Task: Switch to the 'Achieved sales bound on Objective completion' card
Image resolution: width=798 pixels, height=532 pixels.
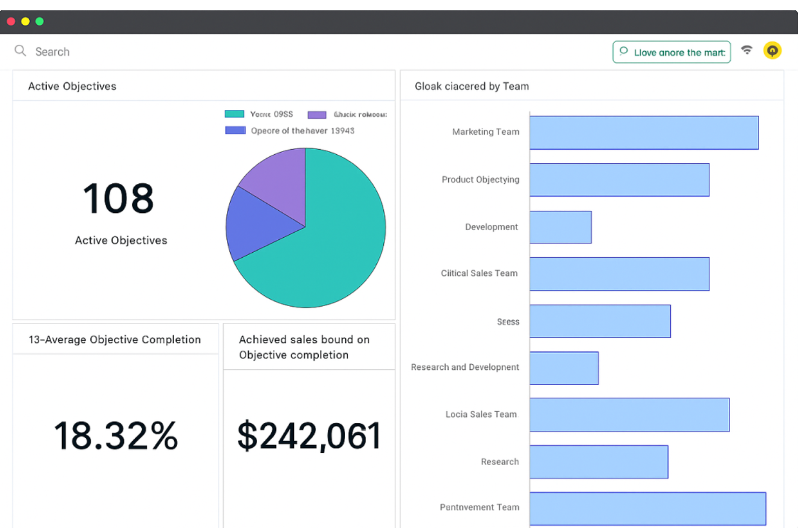Action: tap(304, 347)
